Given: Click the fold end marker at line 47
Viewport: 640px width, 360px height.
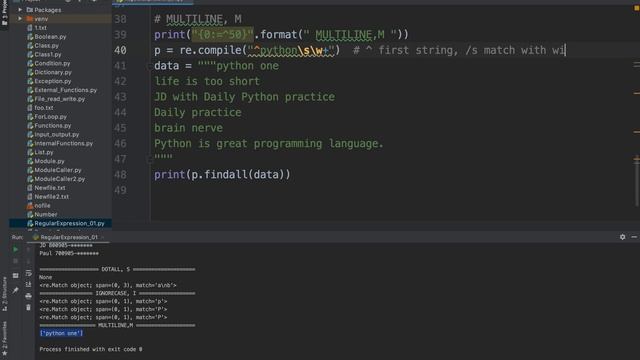Looking at the screenshot, I should [x=149, y=159].
